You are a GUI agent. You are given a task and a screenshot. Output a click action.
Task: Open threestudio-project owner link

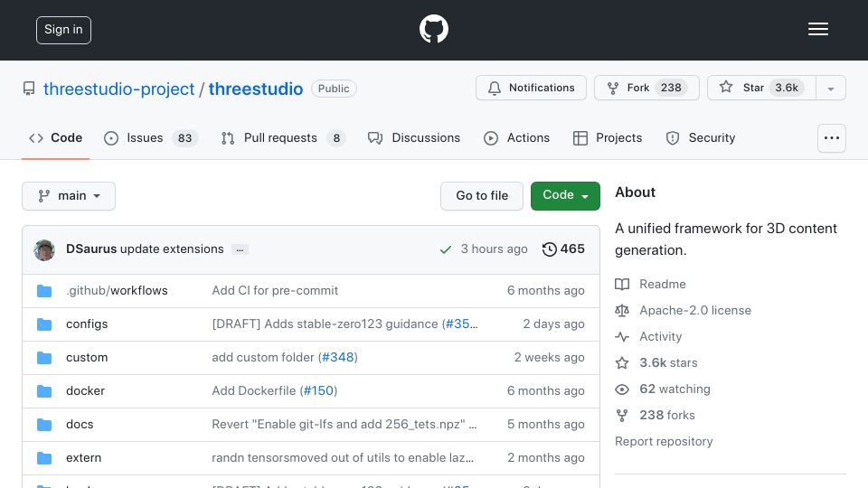tap(119, 89)
